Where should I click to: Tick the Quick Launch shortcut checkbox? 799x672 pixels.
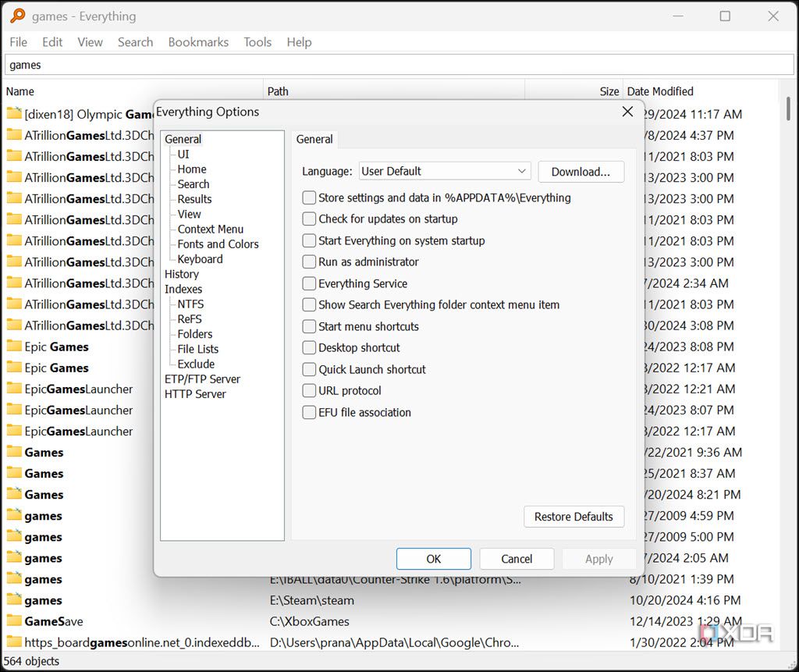pos(309,369)
